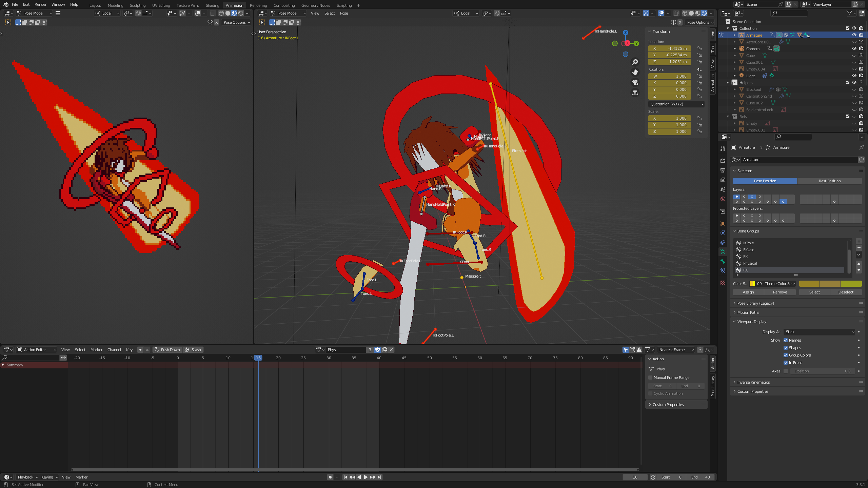Open the Render menu
The image size is (868, 488).
point(40,4)
